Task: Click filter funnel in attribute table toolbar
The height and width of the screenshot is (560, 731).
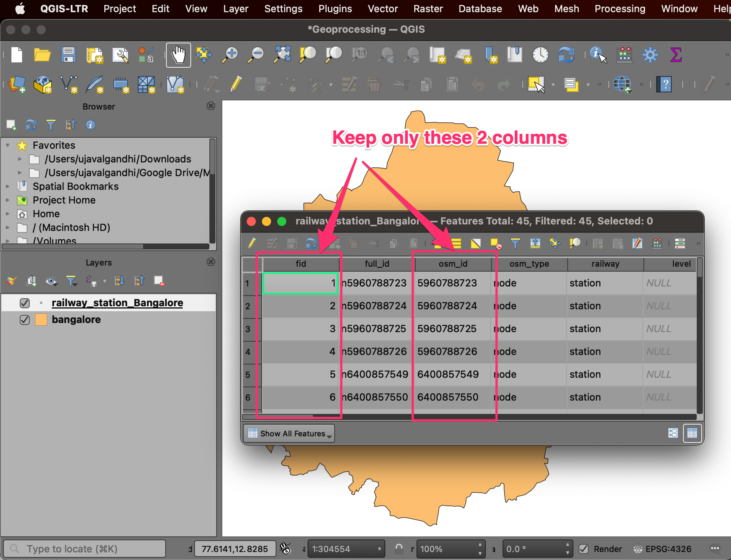Action: tap(515, 243)
